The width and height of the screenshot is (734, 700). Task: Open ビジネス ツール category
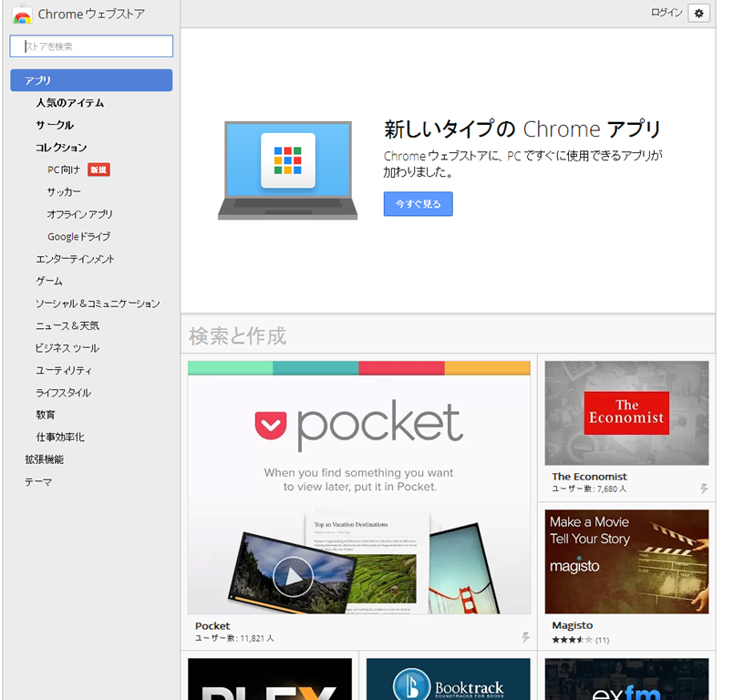67,348
